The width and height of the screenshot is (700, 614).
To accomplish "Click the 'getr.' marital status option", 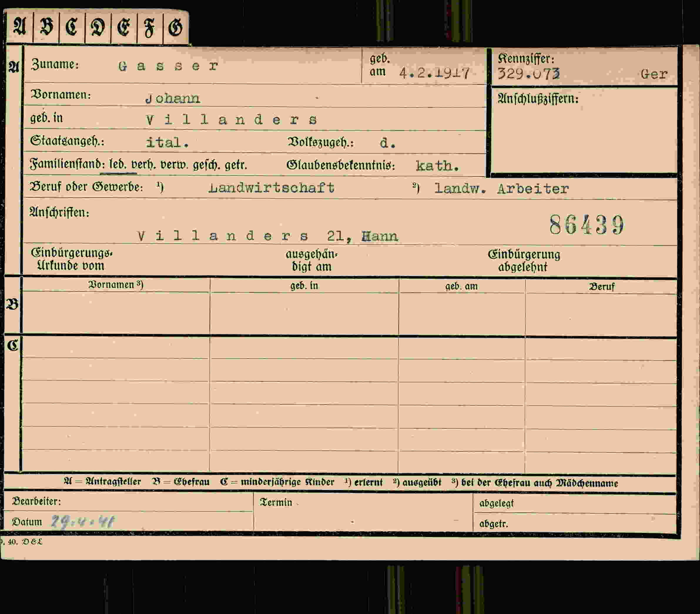I will point(236,165).
